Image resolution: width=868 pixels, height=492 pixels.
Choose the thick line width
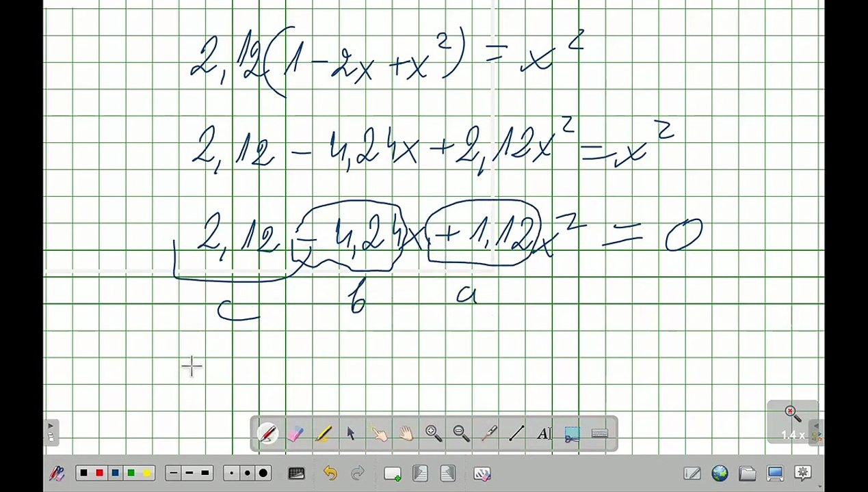point(205,473)
